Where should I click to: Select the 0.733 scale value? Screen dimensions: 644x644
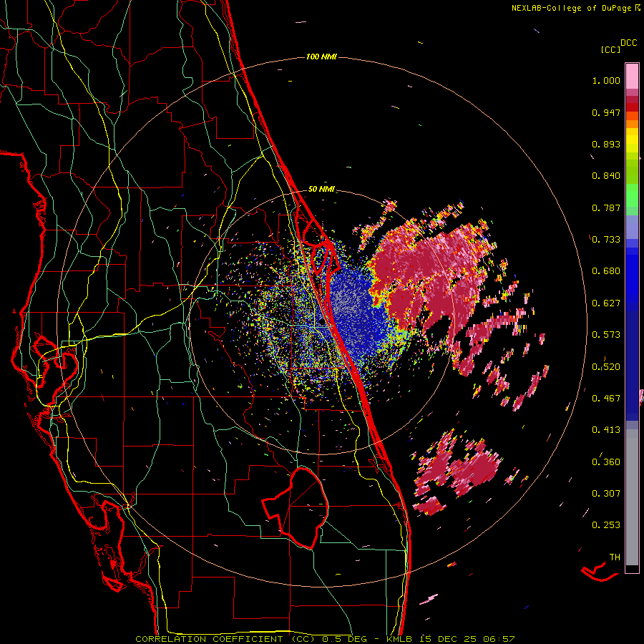(606, 240)
